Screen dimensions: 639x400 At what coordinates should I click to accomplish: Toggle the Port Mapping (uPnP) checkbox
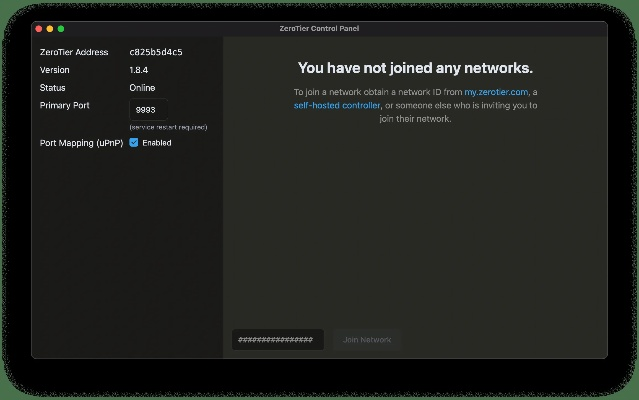134,143
